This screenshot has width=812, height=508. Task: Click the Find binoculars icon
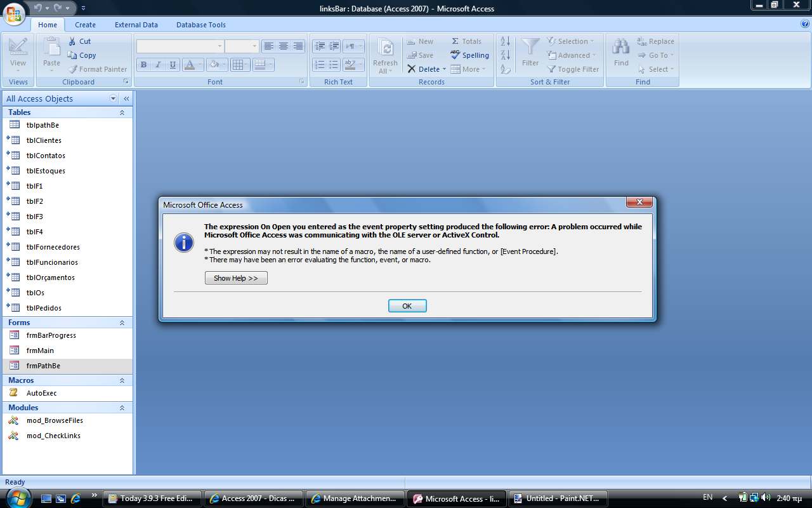(621, 47)
